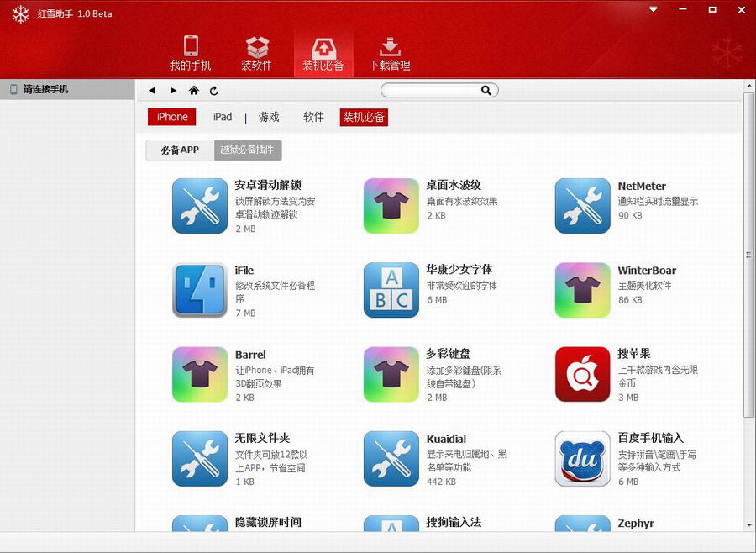Switch to the 游戏 tab
756x553 pixels.
(269, 117)
